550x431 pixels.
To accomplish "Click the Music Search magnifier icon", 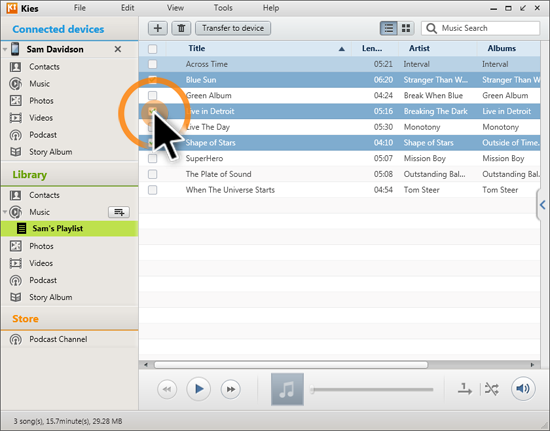I will click(x=431, y=28).
